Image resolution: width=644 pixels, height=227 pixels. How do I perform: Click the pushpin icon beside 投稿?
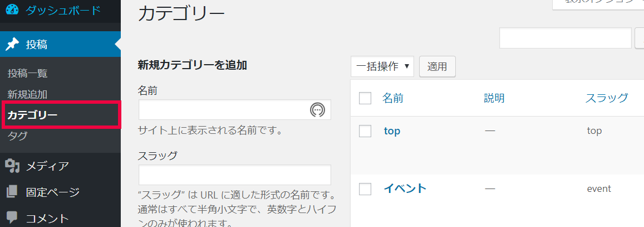tap(12, 44)
